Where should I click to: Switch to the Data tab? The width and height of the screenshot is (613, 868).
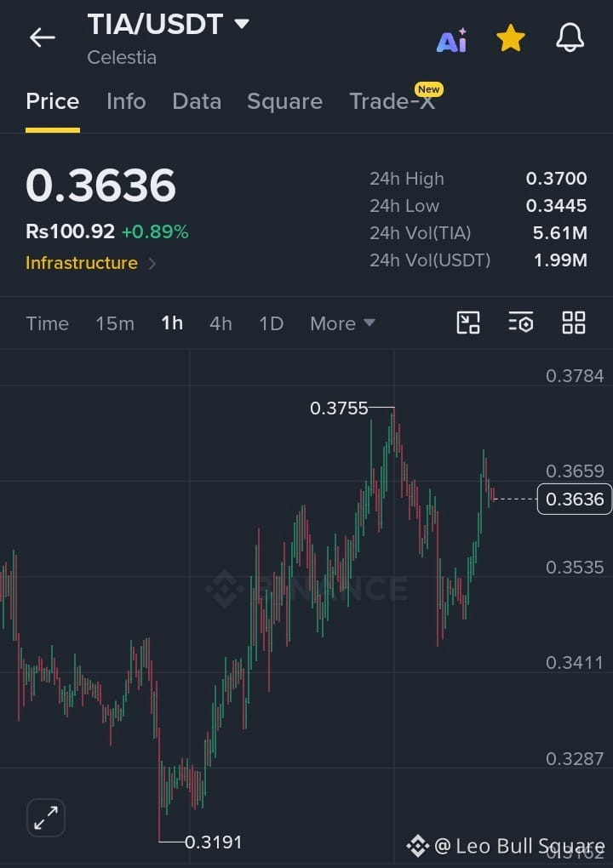pos(197,101)
